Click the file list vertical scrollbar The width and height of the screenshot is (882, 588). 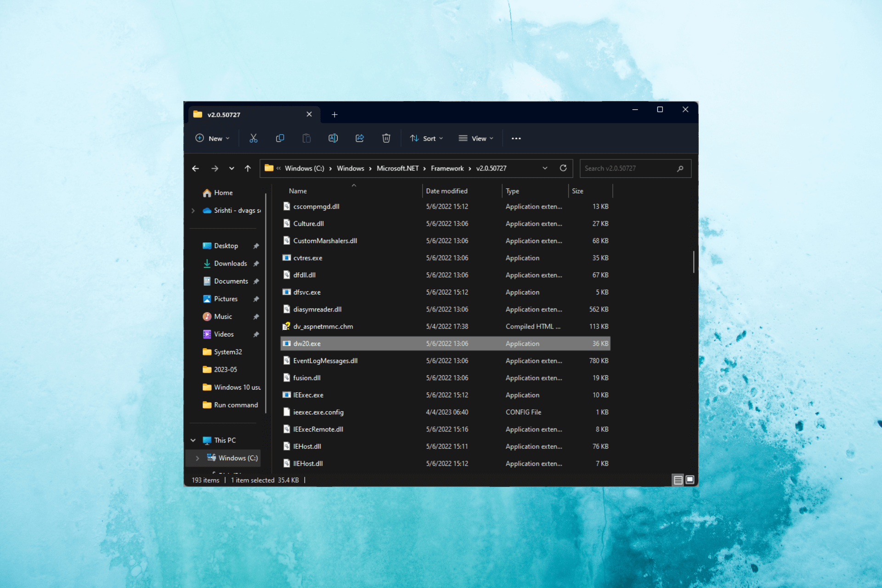pos(694,262)
